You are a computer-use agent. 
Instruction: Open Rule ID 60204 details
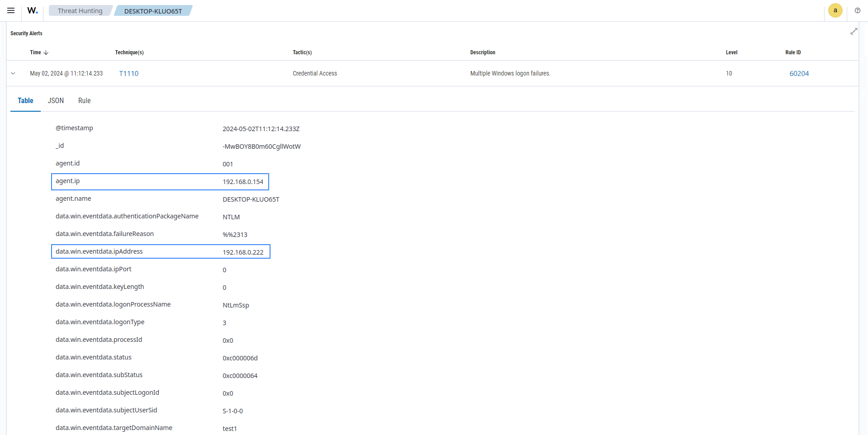tap(799, 73)
